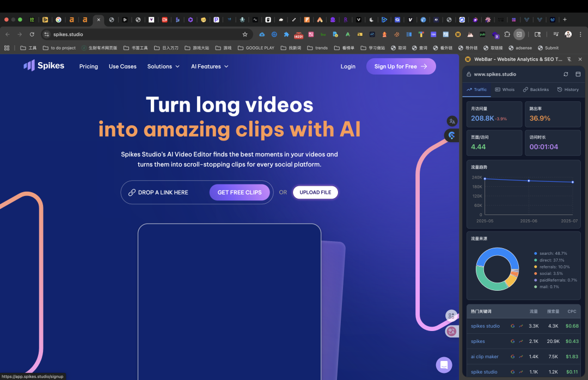The height and width of the screenshot is (380, 588).
Task: Click the spikes.studio address bar
Action: point(146,34)
